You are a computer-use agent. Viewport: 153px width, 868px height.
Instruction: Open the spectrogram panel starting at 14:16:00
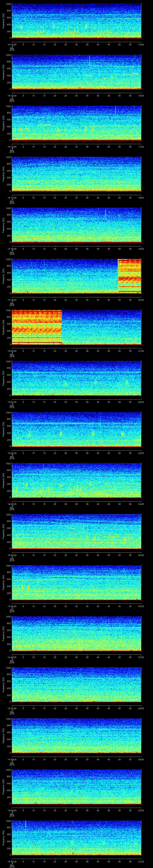[x=76, y=123]
